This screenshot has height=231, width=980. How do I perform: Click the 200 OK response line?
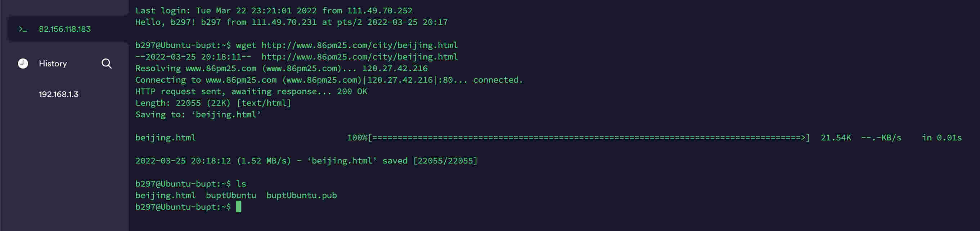point(251,91)
